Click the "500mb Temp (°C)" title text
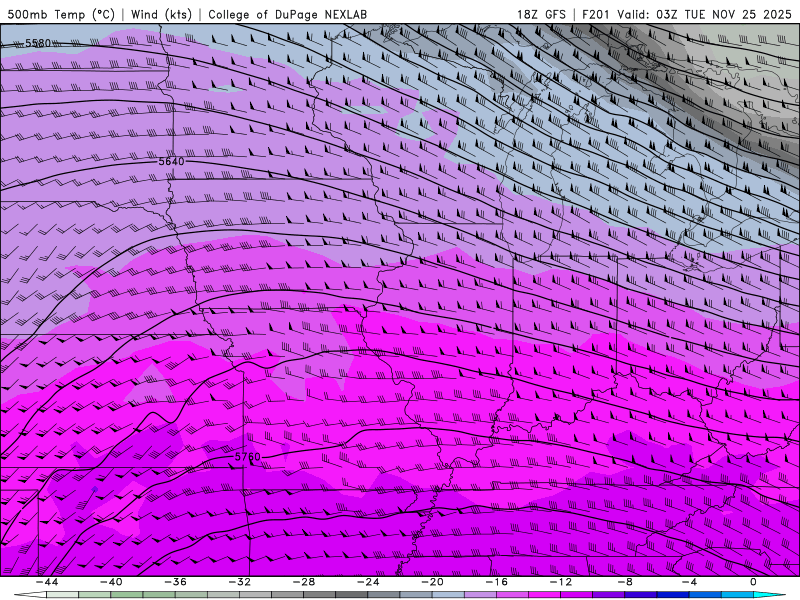Image resolution: width=800 pixels, height=600 pixels. click(61, 14)
